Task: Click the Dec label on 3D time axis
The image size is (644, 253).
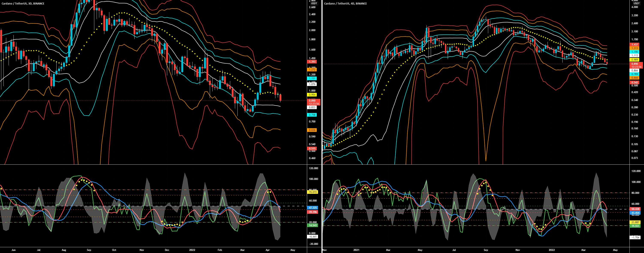Action: (167, 250)
